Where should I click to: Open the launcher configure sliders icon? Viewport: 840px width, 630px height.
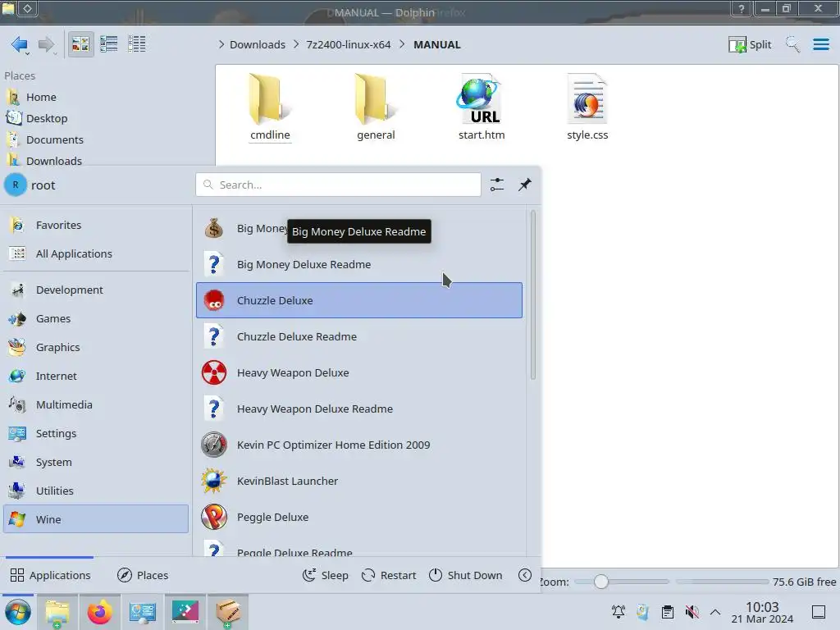click(496, 185)
